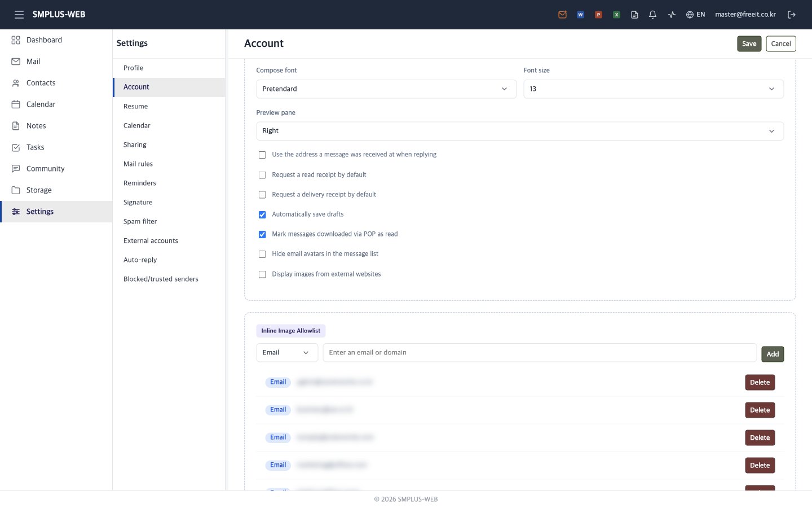The image size is (812, 508).
Task: Open the Compose font dropdown (Pretendard)
Action: 386,89
